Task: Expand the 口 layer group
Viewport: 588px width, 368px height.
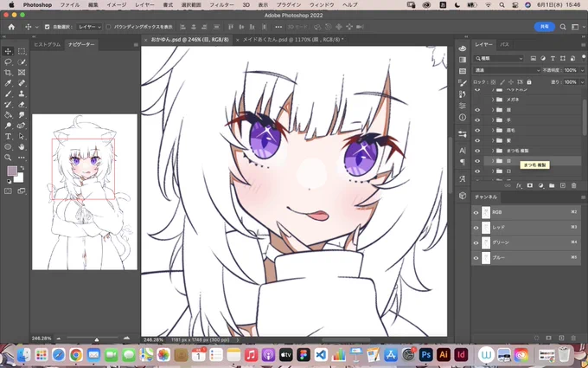Action: pyautogui.click(x=493, y=171)
